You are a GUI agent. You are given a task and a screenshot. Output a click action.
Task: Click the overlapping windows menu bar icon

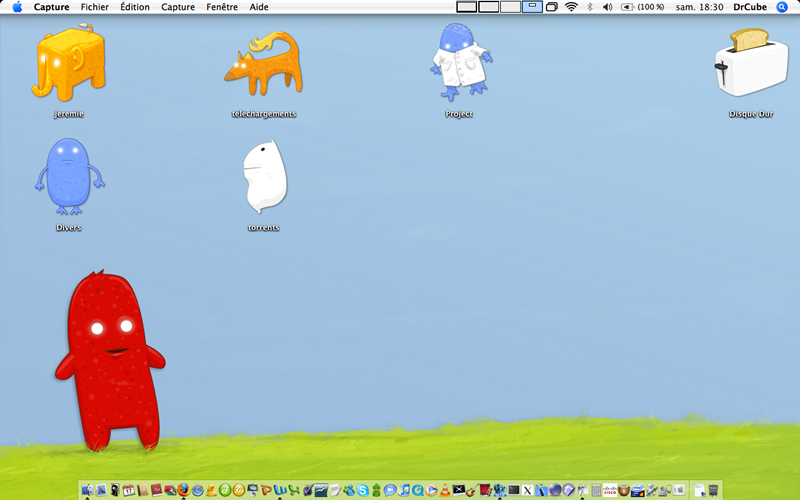(x=552, y=7)
